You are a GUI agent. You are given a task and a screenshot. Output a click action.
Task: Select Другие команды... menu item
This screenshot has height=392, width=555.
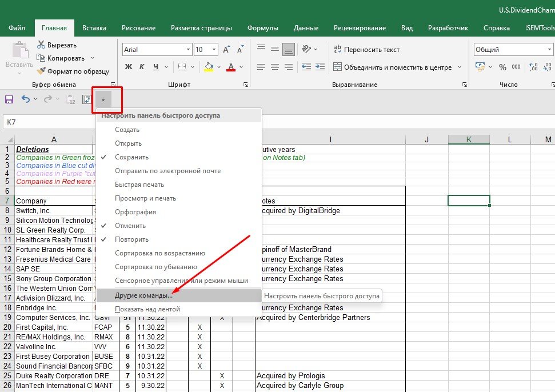179,295
